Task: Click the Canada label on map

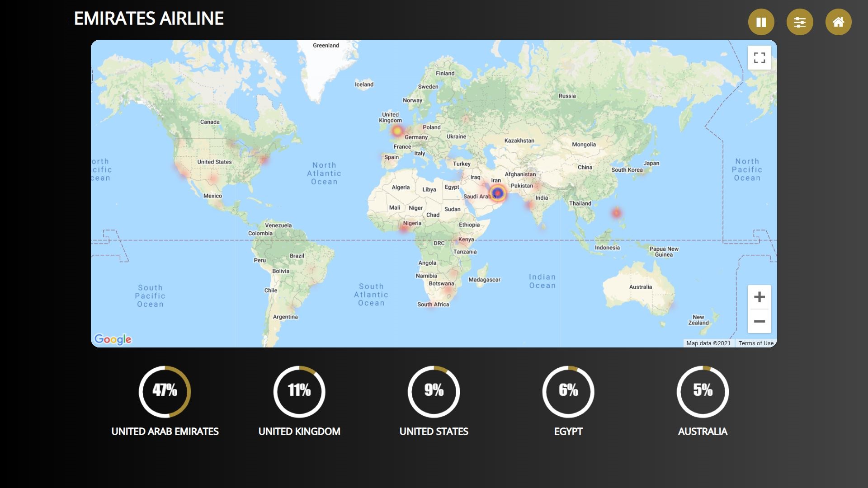Action: pyautogui.click(x=210, y=122)
